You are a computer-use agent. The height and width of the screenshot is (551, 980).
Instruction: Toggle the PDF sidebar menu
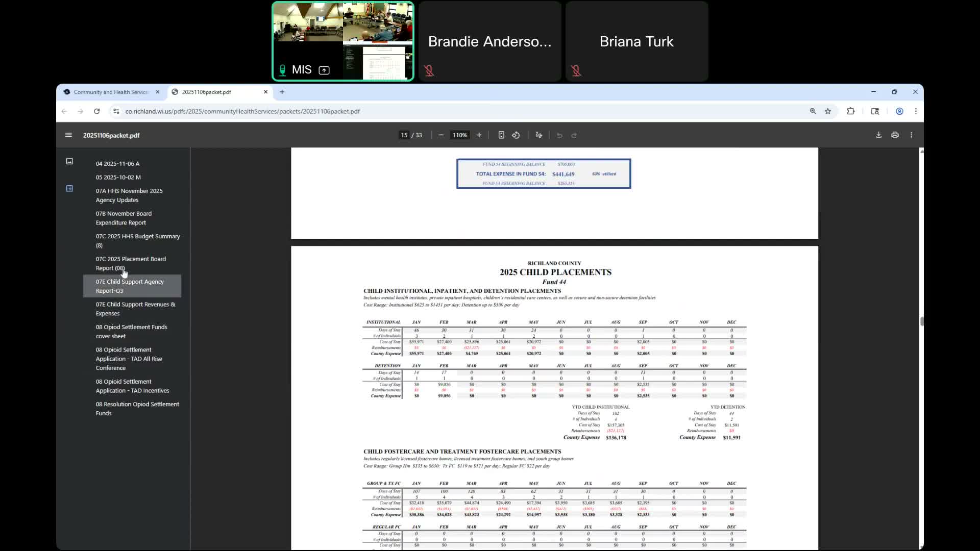tap(68, 135)
